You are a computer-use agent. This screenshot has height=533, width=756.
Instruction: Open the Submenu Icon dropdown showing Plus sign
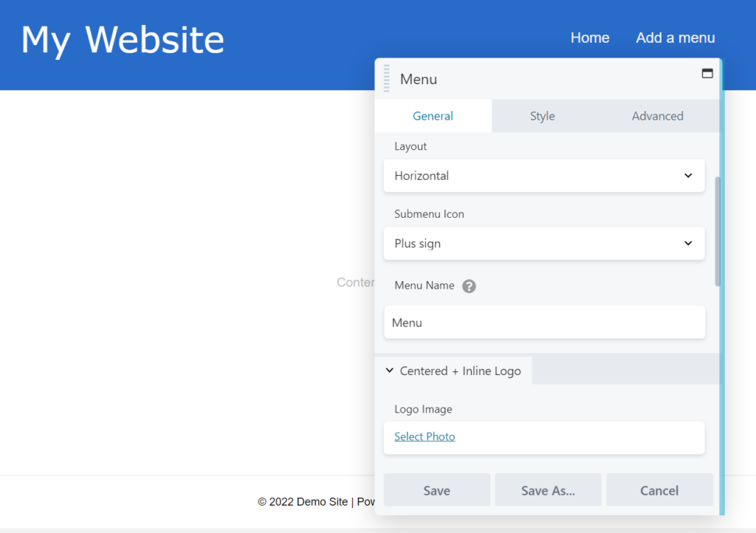[x=544, y=243]
